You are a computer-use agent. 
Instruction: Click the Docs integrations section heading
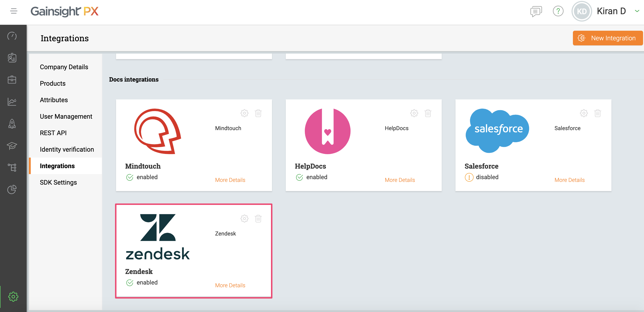[134, 79]
